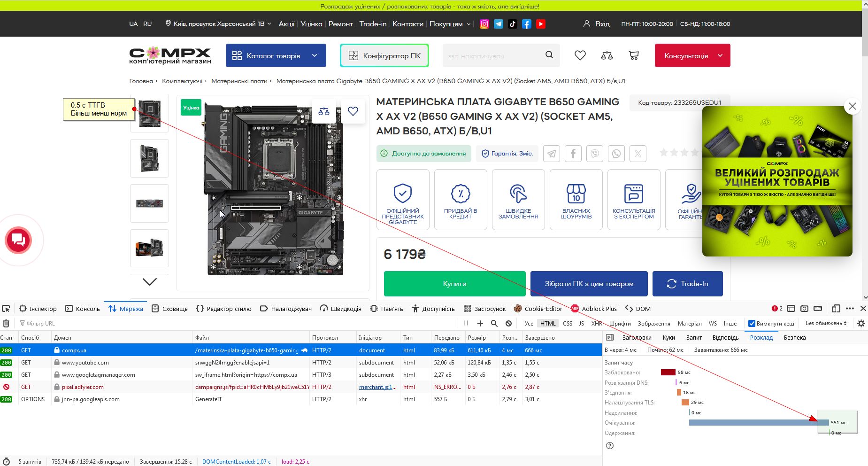
Task: Click the element picker icon in DevTools
Action: tap(6, 309)
